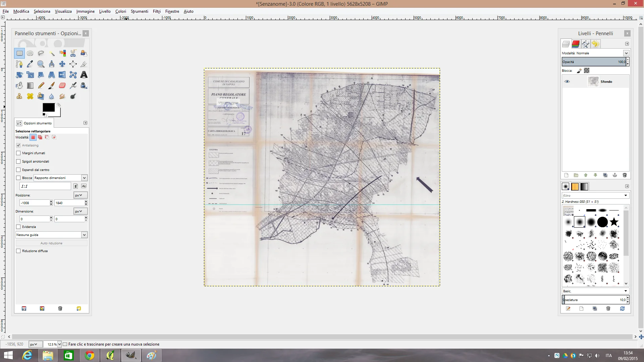Select the Perspective tool
Screen dimensions: 644x362
(52, 75)
